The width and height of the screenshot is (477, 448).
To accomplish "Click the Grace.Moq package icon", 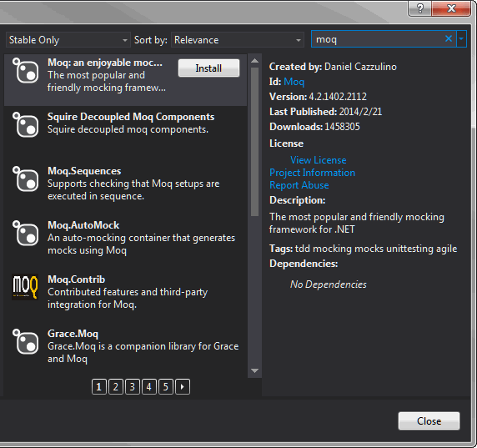I will coord(26,341).
